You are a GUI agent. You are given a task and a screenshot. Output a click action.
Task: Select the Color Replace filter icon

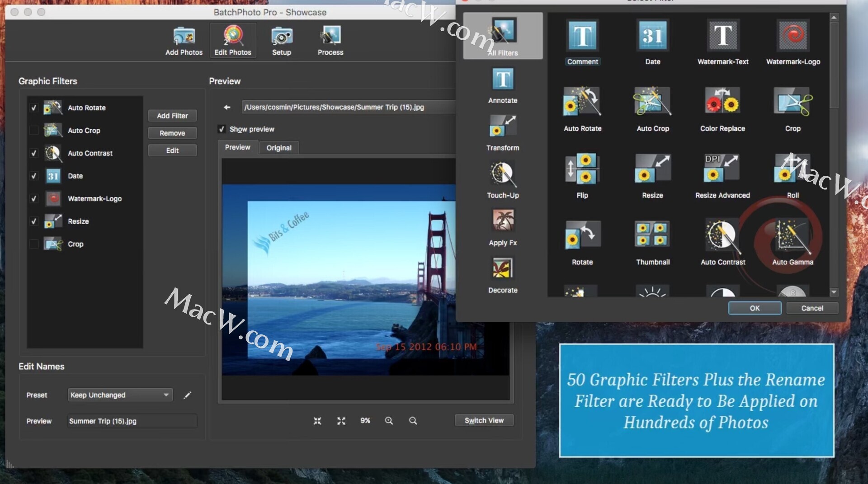(x=722, y=102)
